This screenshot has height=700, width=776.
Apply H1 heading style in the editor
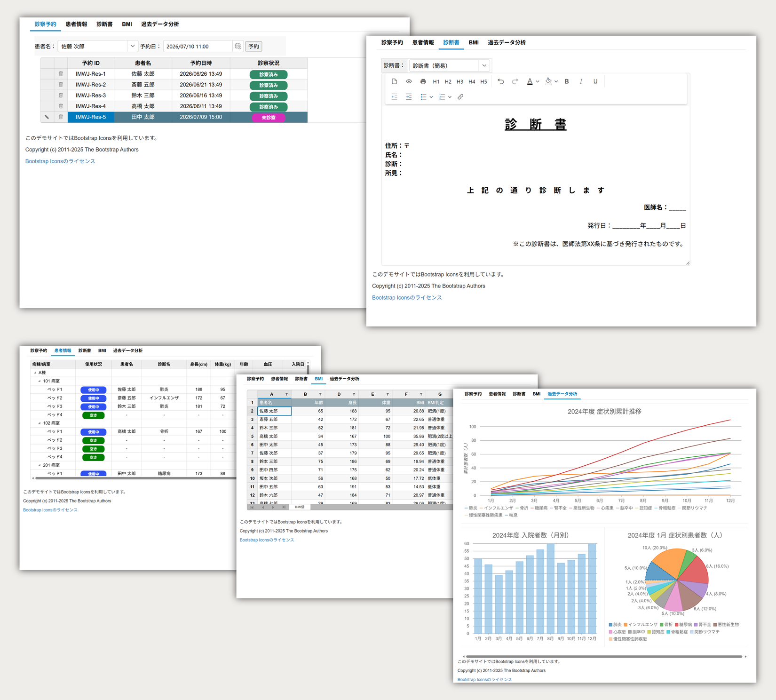point(436,82)
